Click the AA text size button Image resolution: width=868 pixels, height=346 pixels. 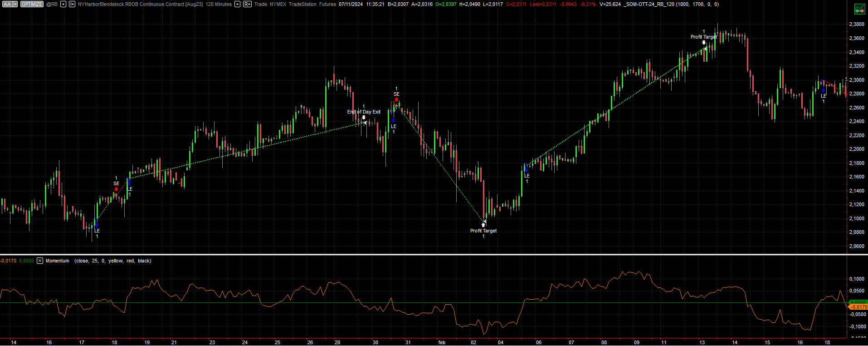tap(6, 4)
